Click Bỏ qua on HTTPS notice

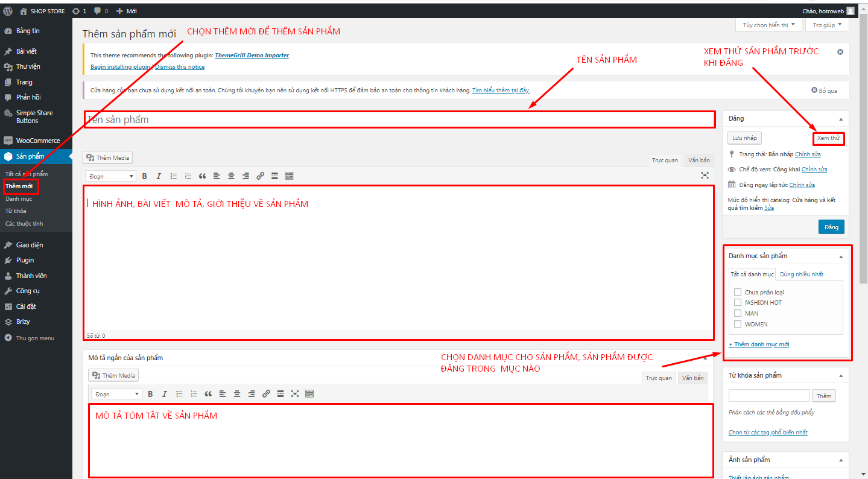[x=824, y=90]
